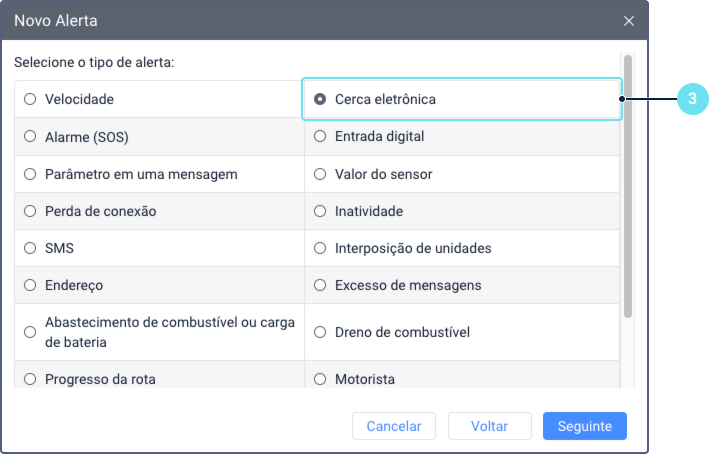Select Parâmetro em uma mensagem option
The image size is (709, 454).
tap(30, 174)
